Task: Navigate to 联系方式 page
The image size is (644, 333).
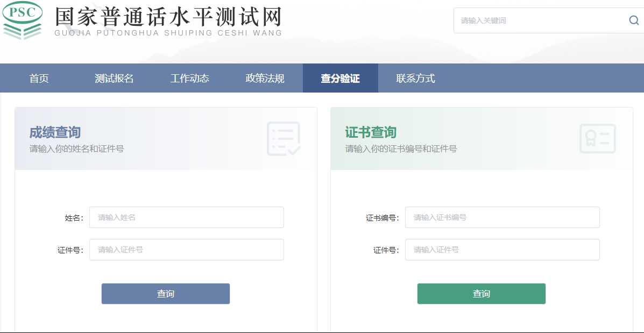Action: 415,79
